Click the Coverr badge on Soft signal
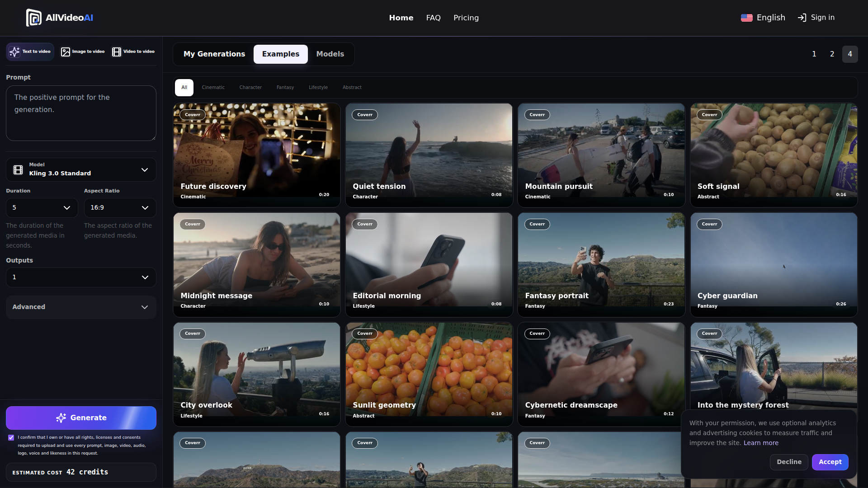Screen dimensions: 868x488 pos(709,115)
